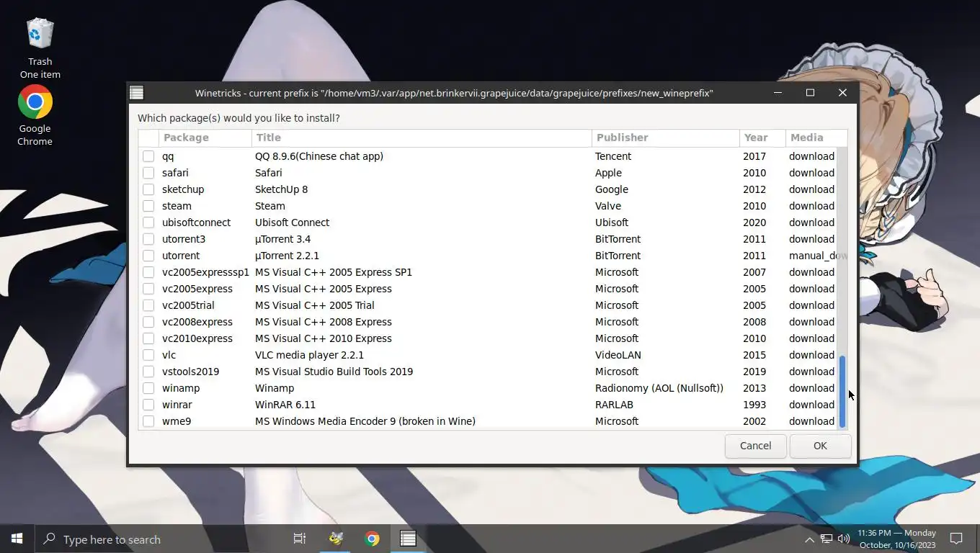This screenshot has width=980, height=553.
Task: Close the Winetricks window
Action: click(x=842, y=93)
